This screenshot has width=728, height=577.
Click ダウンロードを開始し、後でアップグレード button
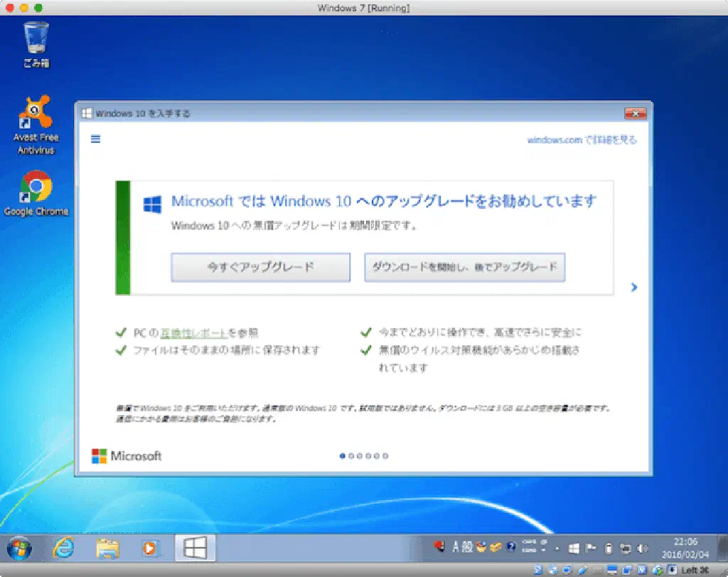pos(464,268)
